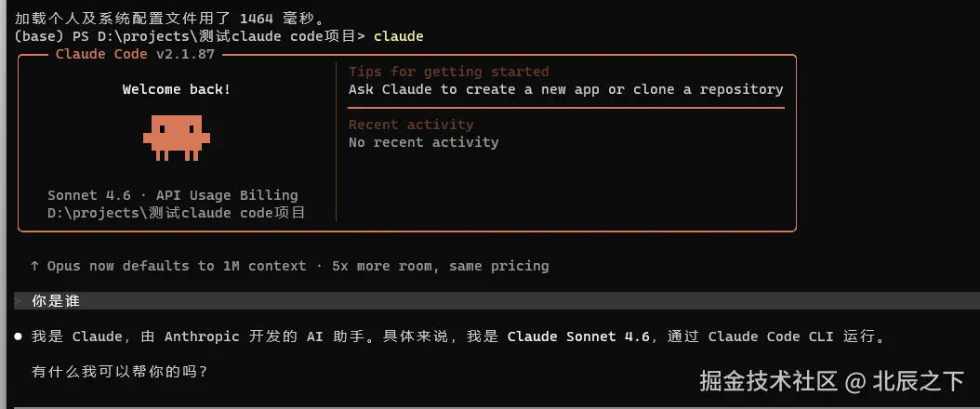The width and height of the screenshot is (980, 409).
Task: Click the "Sonnet 4.6 · API Usage Billing" line
Action: tap(173, 195)
